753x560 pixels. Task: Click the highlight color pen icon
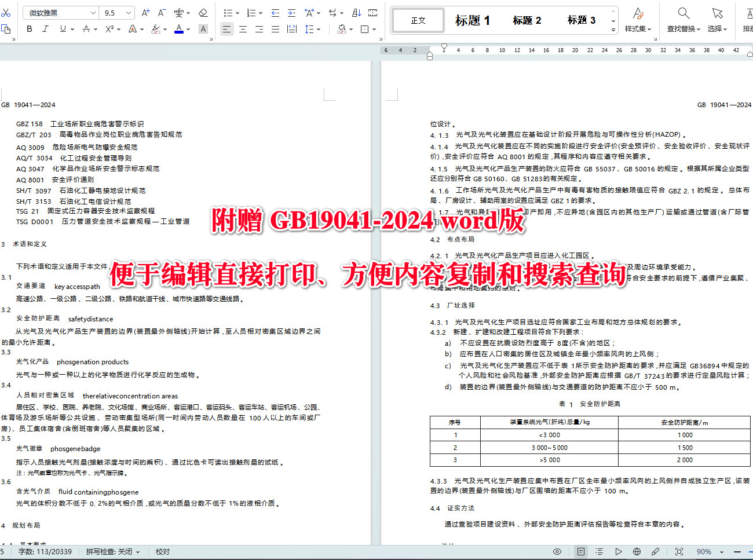point(156,28)
